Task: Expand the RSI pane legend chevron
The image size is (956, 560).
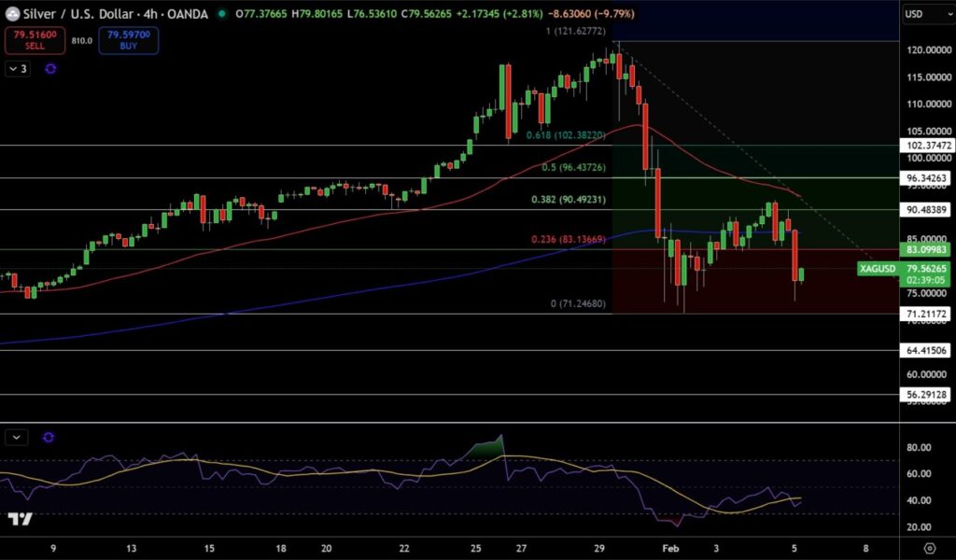Action: click(x=19, y=437)
